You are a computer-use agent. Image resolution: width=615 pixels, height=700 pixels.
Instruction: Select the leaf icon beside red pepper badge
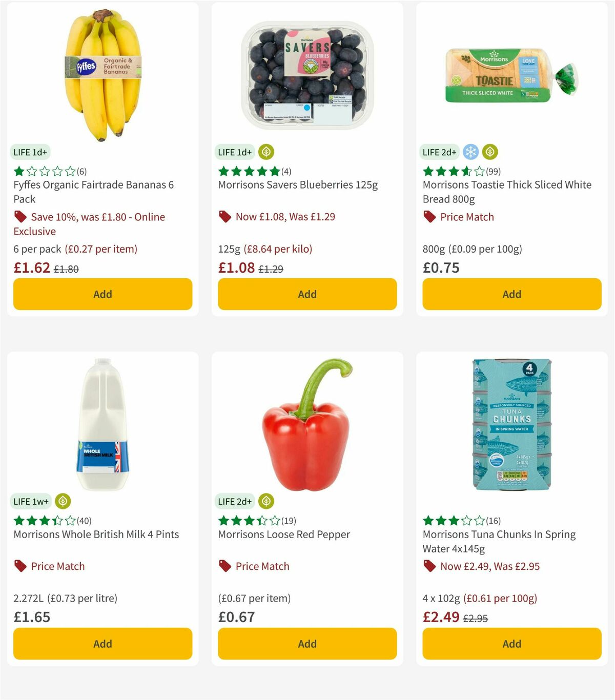(x=265, y=501)
